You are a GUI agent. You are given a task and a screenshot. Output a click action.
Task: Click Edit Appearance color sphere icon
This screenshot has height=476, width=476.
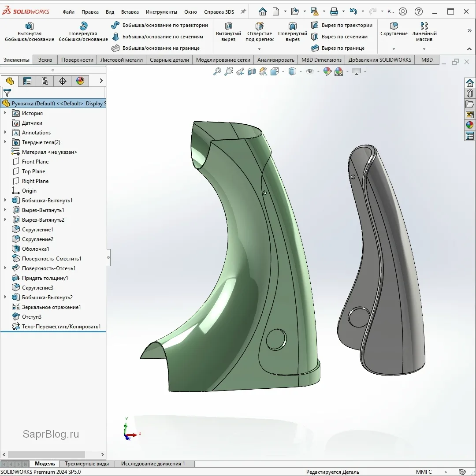[327, 72]
